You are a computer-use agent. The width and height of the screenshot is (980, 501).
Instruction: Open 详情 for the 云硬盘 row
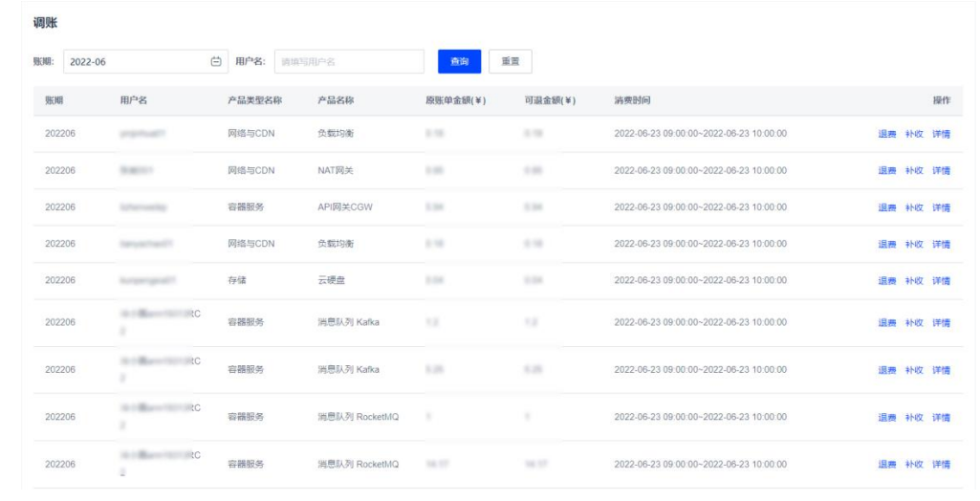click(941, 280)
